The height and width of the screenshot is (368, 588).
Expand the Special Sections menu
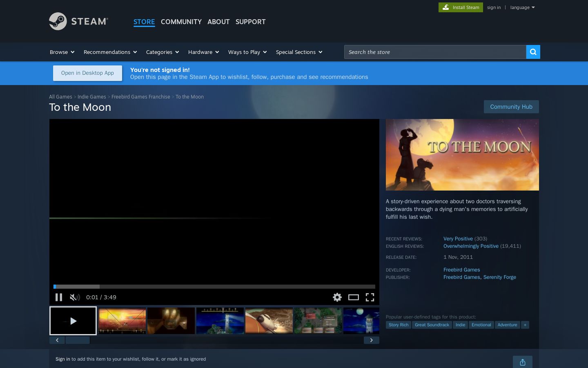pos(299,52)
